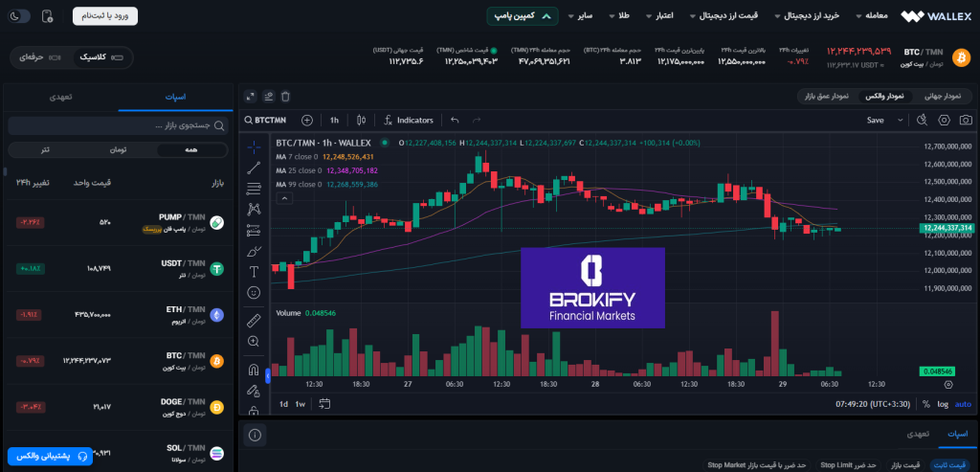The image size is (980, 472).
Task: Open the ruler measure tool
Action: (254, 320)
